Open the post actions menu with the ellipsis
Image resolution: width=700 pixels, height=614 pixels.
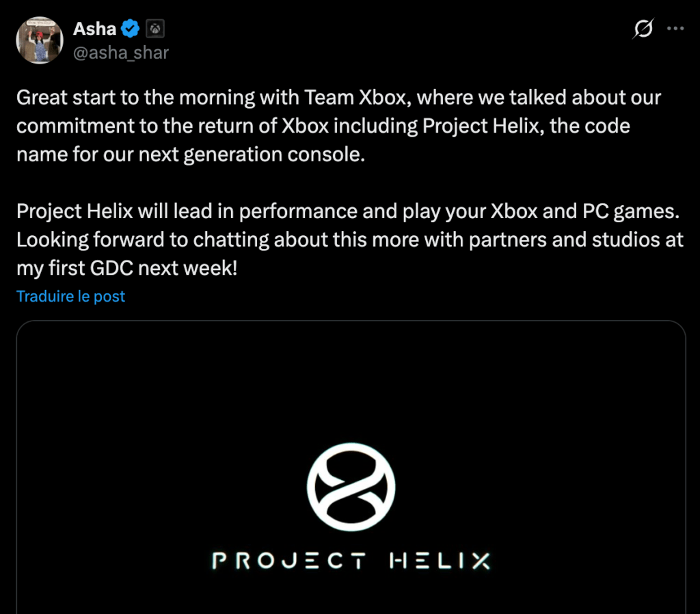[675, 28]
